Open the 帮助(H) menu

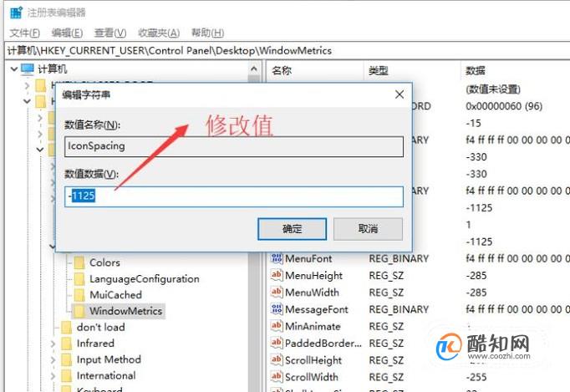pos(207,33)
